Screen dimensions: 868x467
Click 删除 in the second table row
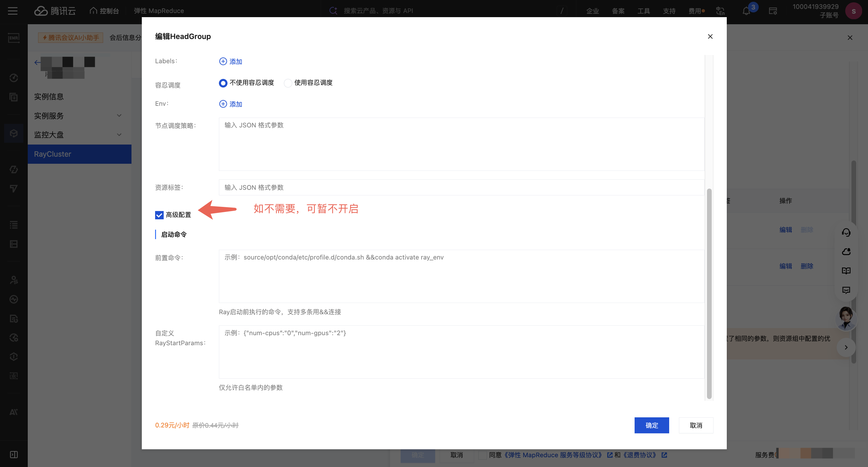pos(807,266)
